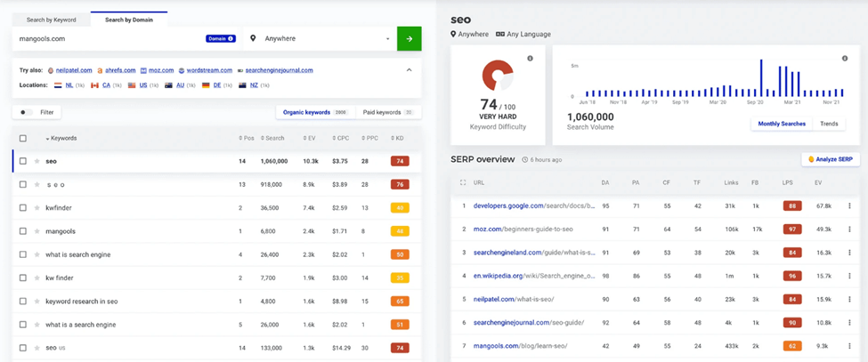868x362 pixels.
Task: Sort by EV column in keyword table
Action: (309, 138)
